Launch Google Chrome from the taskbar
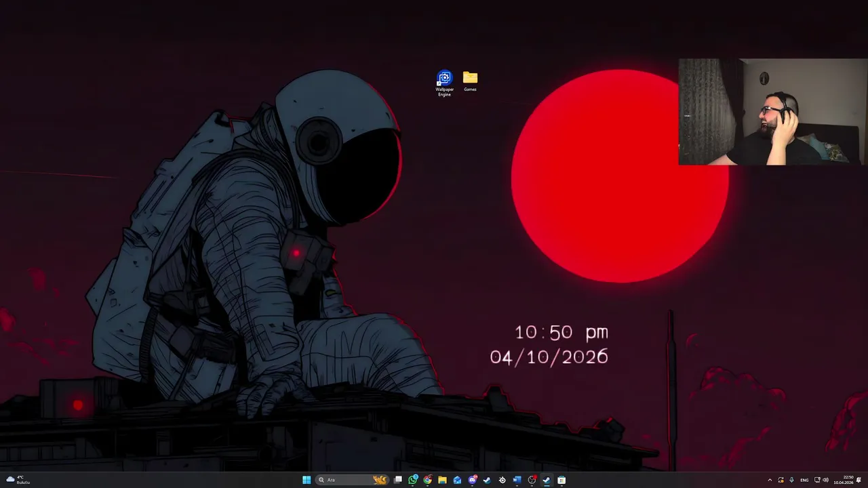This screenshot has width=868, height=488. (427, 480)
